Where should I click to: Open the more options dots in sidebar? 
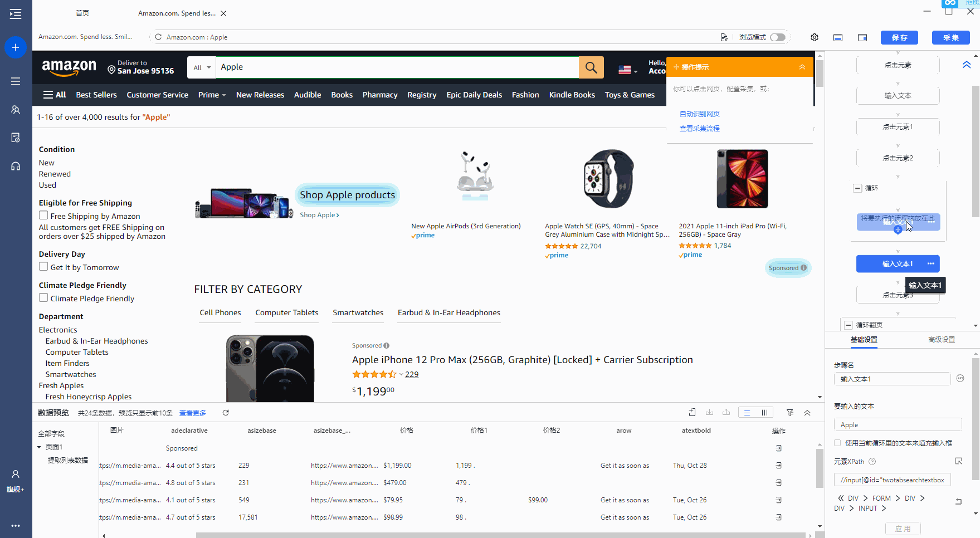(16, 525)
